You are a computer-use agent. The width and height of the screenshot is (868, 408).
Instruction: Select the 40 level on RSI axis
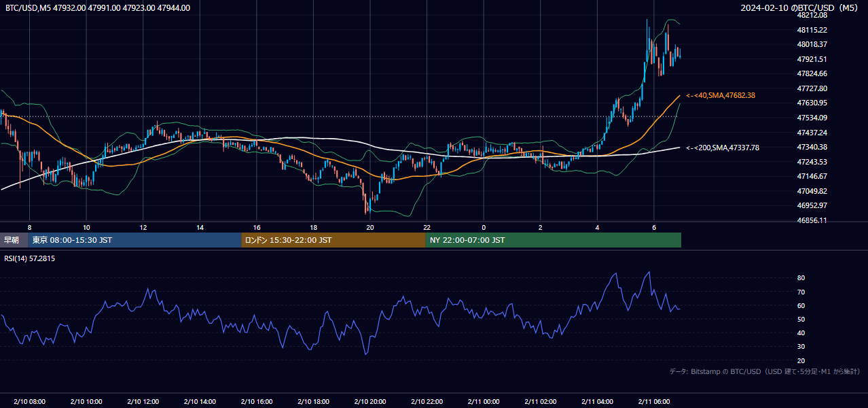801,333
